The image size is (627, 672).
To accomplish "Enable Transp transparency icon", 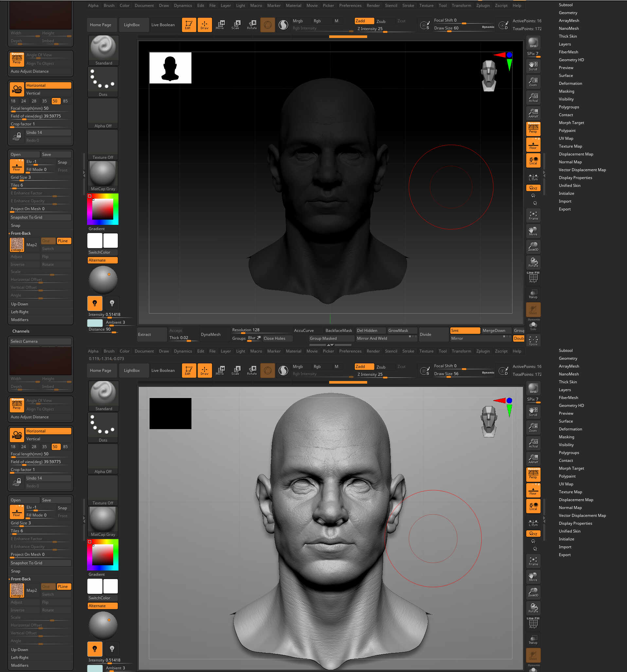I will click(x=533, y=293).
